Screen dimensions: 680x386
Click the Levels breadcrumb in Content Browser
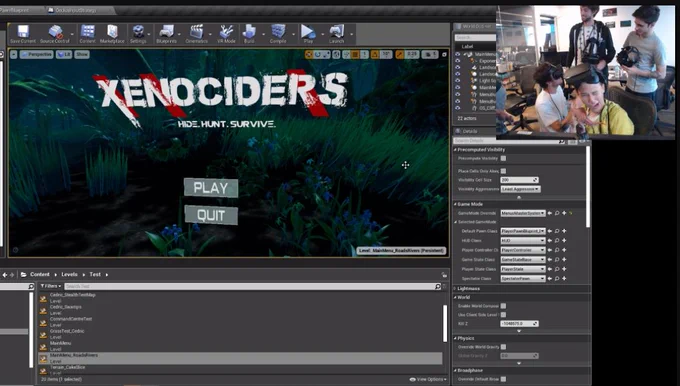pyautogui.click(x=69, y=275)
